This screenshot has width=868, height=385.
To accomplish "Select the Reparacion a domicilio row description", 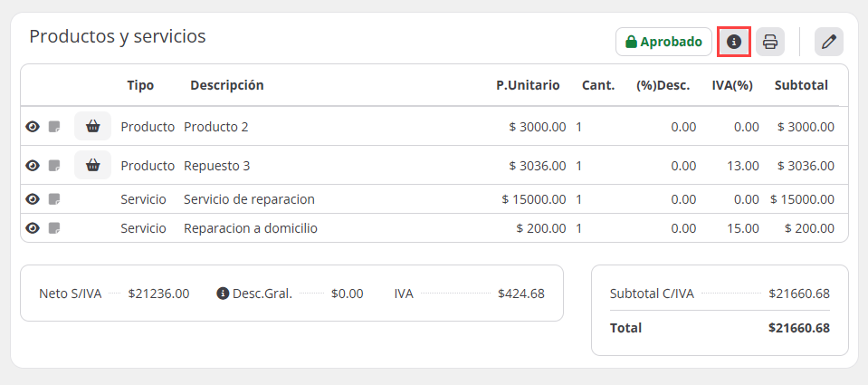I will point(251,228).
